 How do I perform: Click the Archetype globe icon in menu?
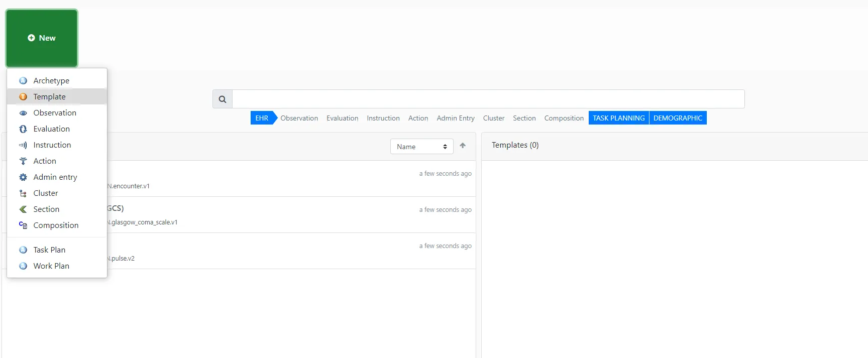(x=23, y=81)
